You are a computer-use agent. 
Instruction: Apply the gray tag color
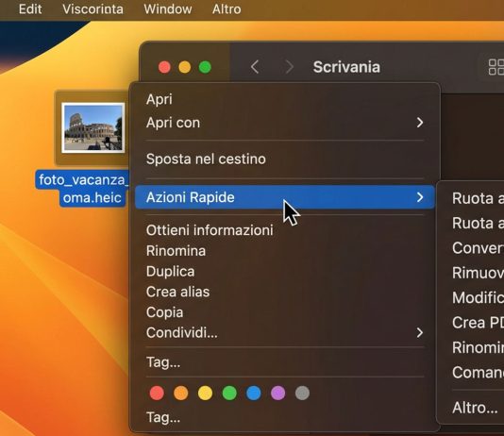[302, 393]
